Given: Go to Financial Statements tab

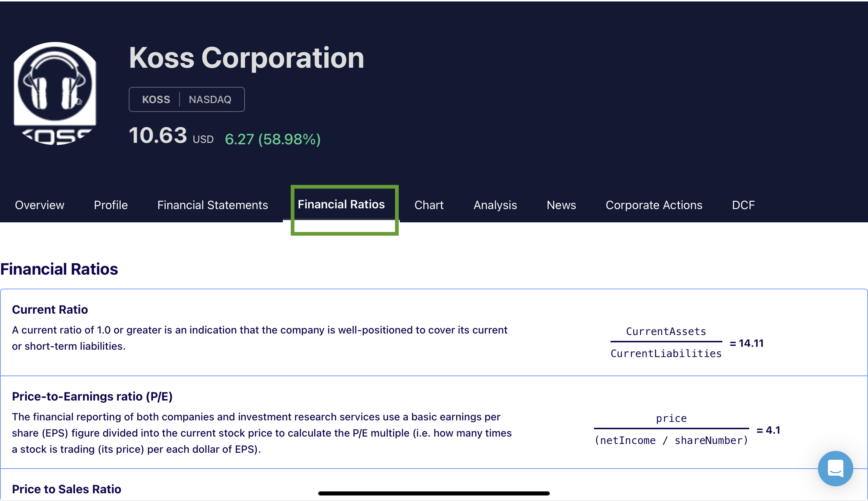Looking at the screenshot, I should click(x=213, y=205).
